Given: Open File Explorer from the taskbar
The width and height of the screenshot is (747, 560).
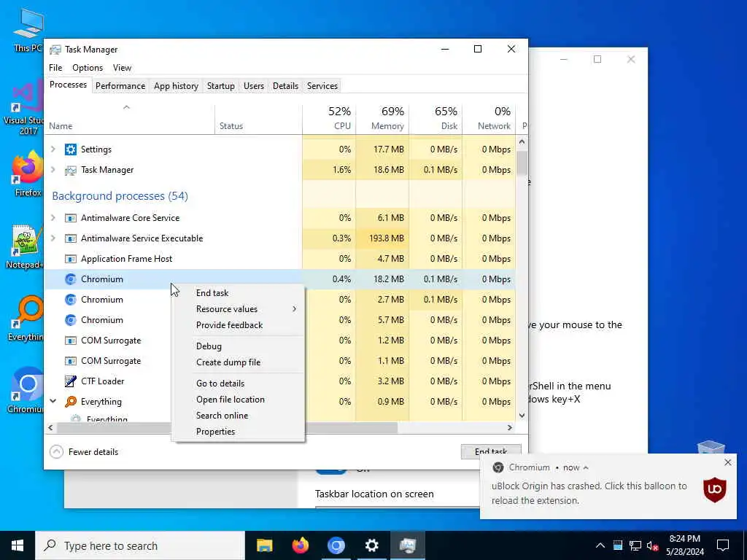Looking at the screenshot, I should click(264, 545).
